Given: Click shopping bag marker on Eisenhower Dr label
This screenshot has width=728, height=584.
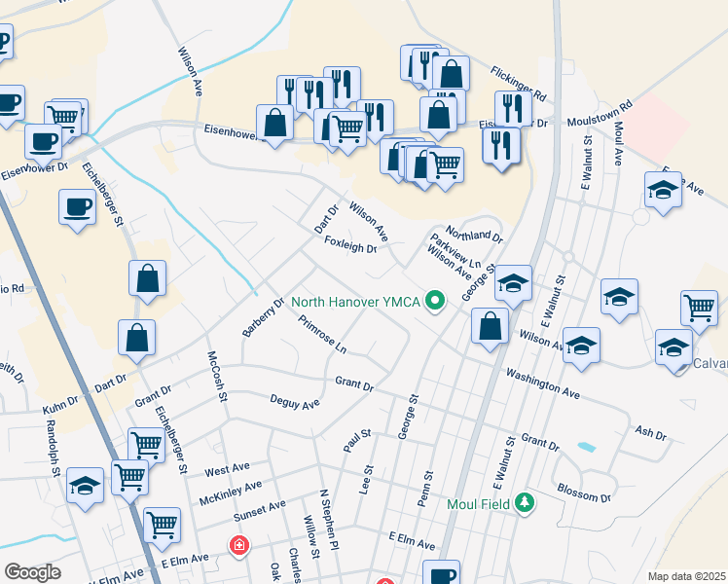Looking at the screenshot, I should [274, 125].
